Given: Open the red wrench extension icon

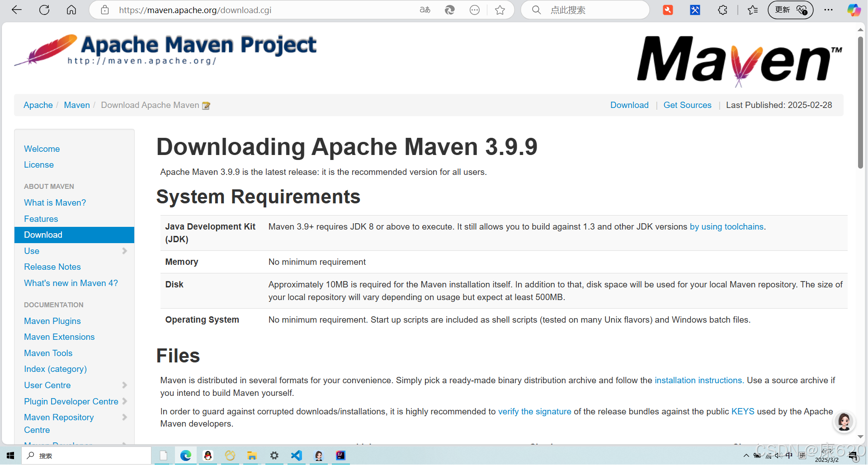Looking at the screenshot, I should 668,10.
